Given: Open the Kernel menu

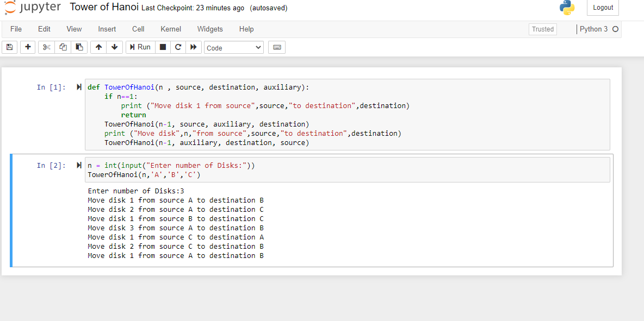Looking at the screenshot, I should click(171, 29).
